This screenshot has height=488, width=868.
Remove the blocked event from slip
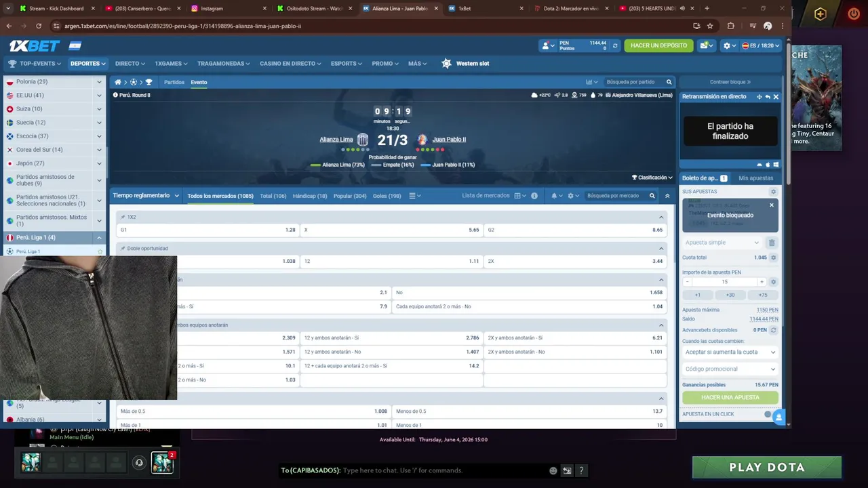tap(771, 205)
